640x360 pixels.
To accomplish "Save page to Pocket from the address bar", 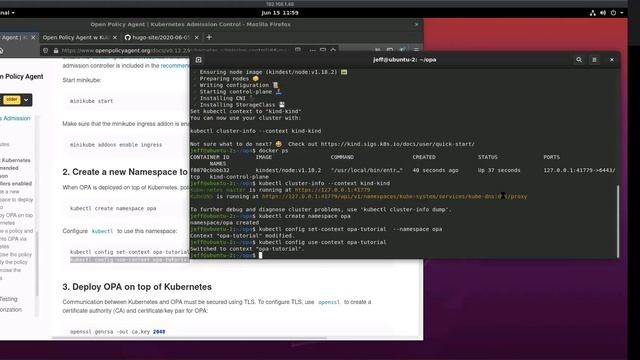I will 323,50.
